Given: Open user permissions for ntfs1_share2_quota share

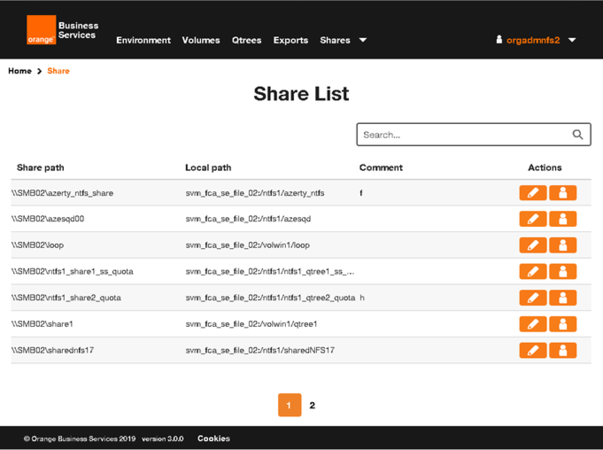Looking at the screenshot, I should click(x=563, y=298).
